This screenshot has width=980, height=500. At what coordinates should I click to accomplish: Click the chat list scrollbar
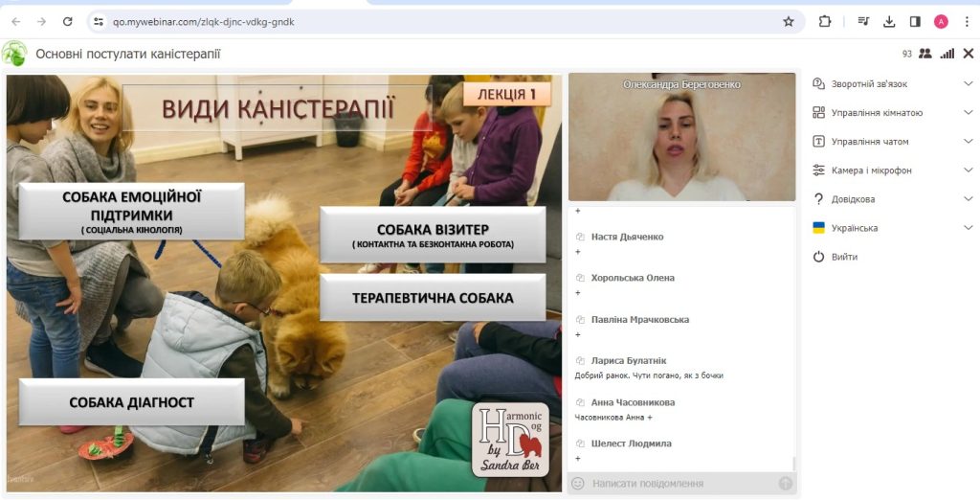pos(793,463)
